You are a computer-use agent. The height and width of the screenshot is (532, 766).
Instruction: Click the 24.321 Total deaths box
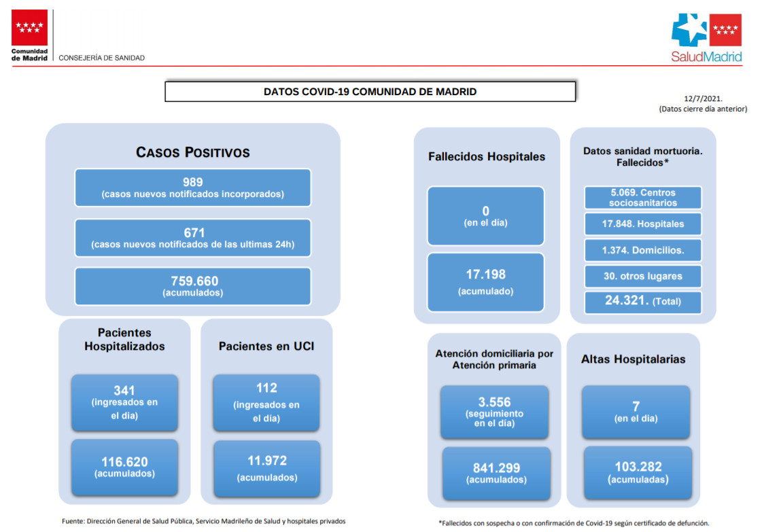click(642, 301)
